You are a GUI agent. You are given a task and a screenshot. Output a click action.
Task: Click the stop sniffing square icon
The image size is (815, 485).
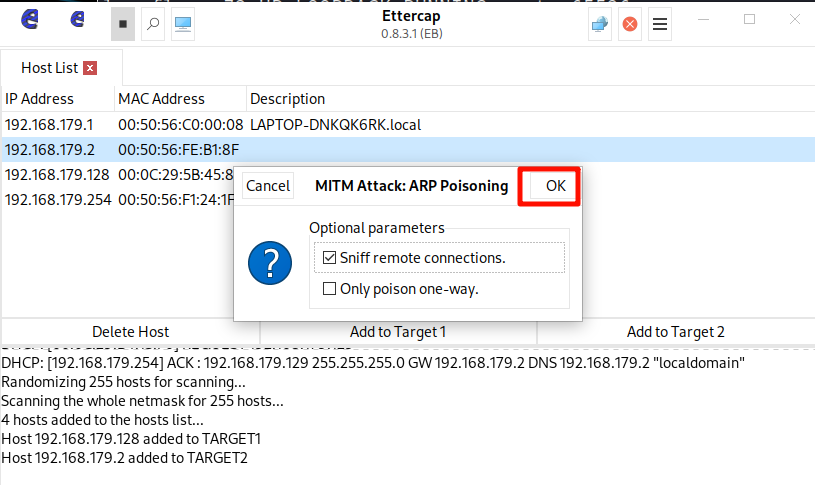click(x=123, y=23)
